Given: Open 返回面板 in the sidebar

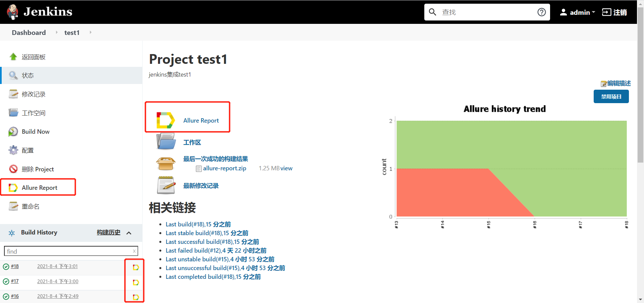Looking at the screenshot, I should coord(34,57).
